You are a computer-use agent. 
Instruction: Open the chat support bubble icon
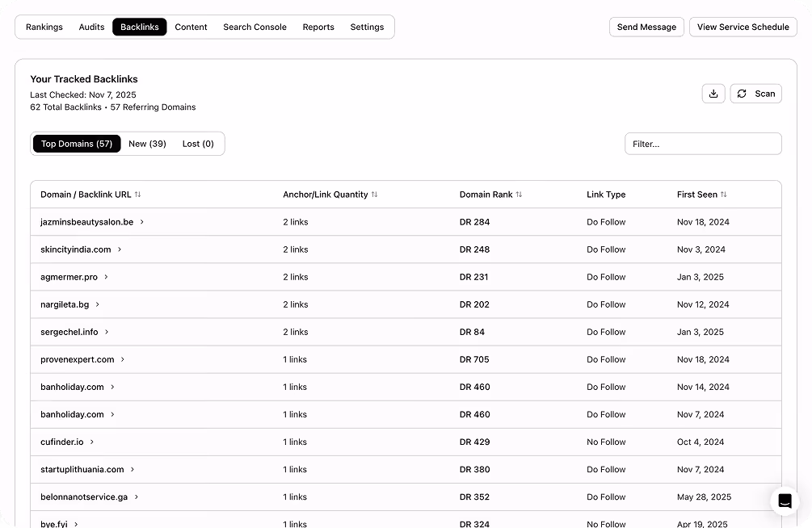(785, 501)
